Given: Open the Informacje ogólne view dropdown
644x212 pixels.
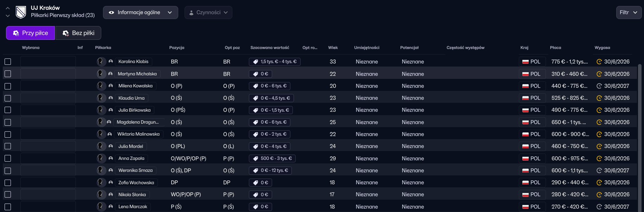Looking at the screenshot, I should point(140,12).
